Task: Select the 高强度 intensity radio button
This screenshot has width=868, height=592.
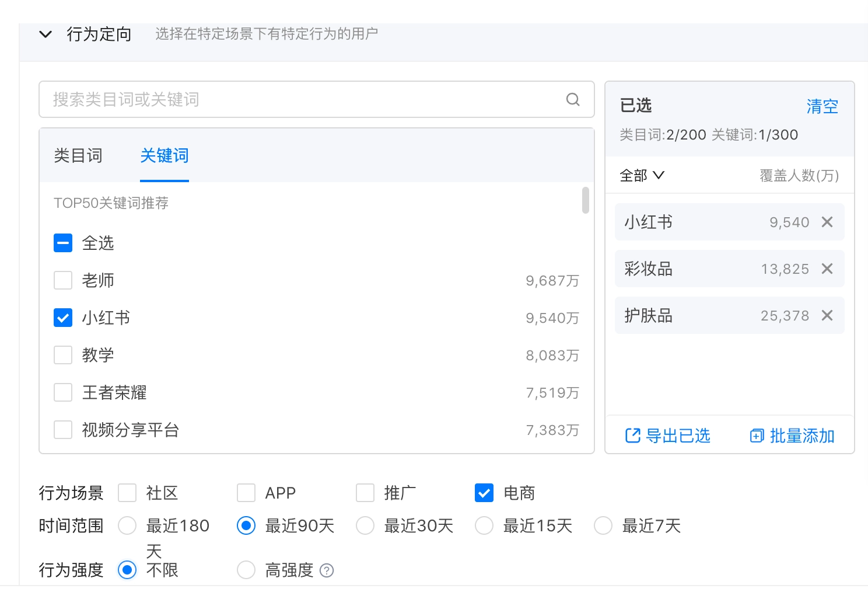Action: pos(246,570)
